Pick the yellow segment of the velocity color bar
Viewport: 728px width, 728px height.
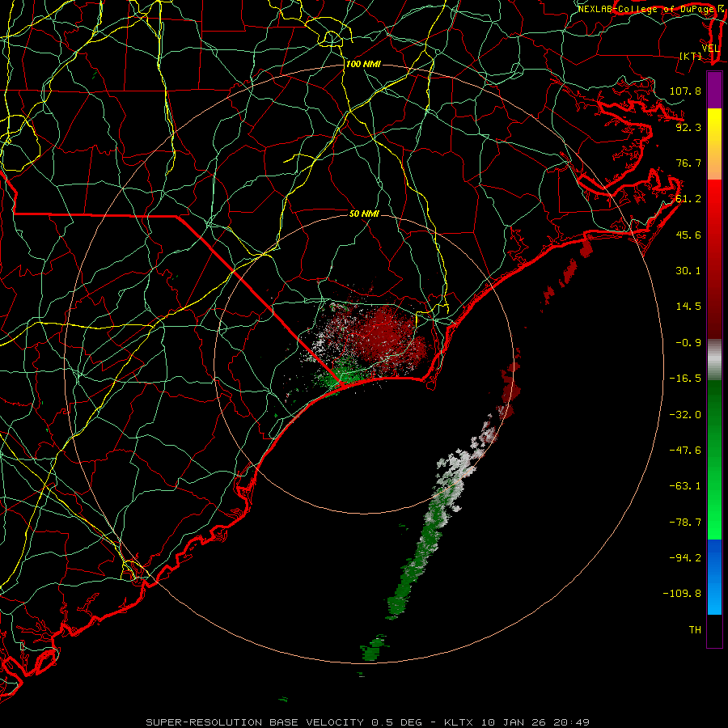714,125
